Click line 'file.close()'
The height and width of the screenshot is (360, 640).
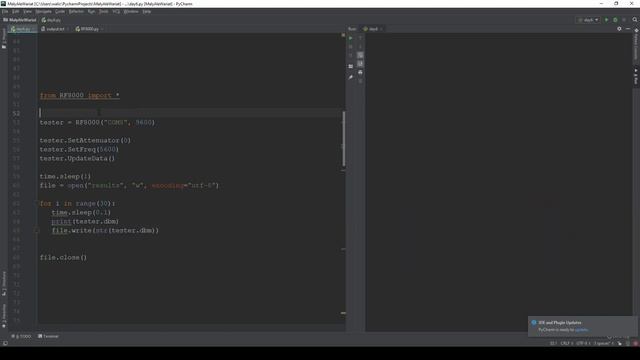(x=63, y=258)
